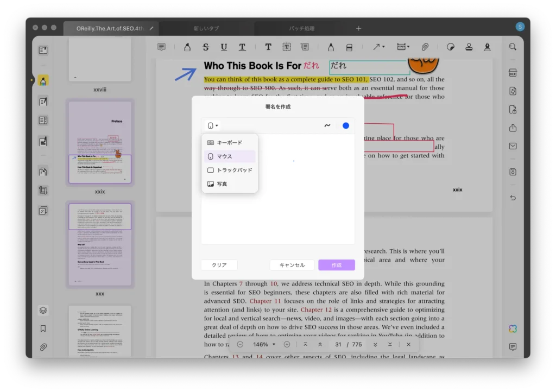The width and height of the screenshot is (556, 392).
Task: Click the クリア button in the dialog
Action: [219, 265]
